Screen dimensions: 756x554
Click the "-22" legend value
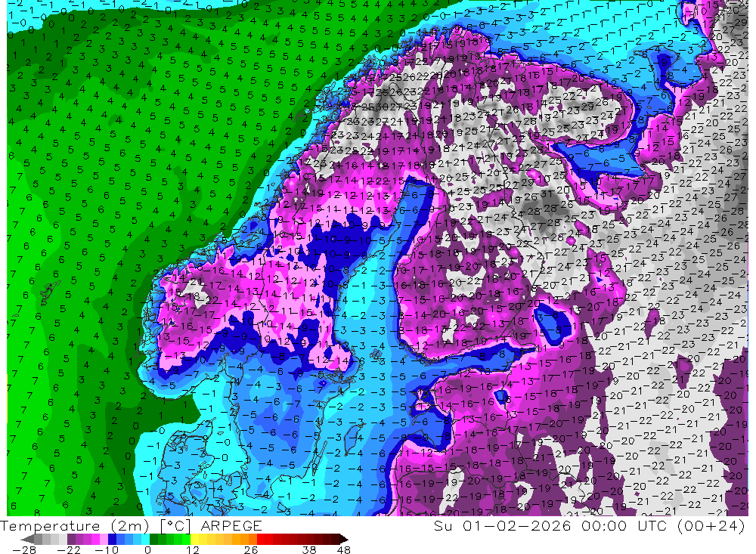69,550
